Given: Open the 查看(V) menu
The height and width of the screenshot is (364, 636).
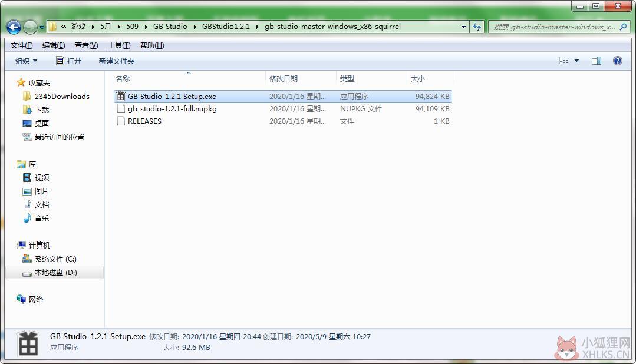Looking at the screenshot, I should (x=87, y=45).
